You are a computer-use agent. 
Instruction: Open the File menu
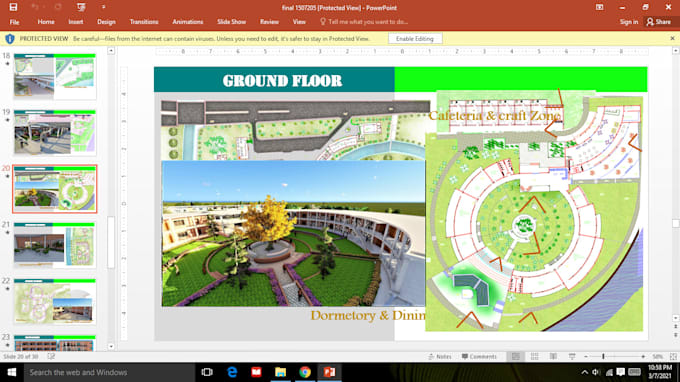click(14, 22)
